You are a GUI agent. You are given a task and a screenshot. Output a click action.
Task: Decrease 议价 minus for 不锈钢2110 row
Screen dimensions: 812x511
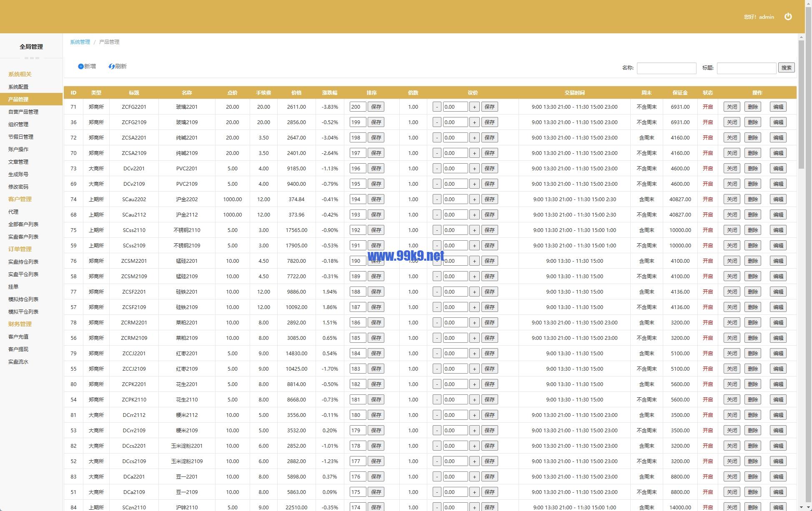click(x=437, y=230)
